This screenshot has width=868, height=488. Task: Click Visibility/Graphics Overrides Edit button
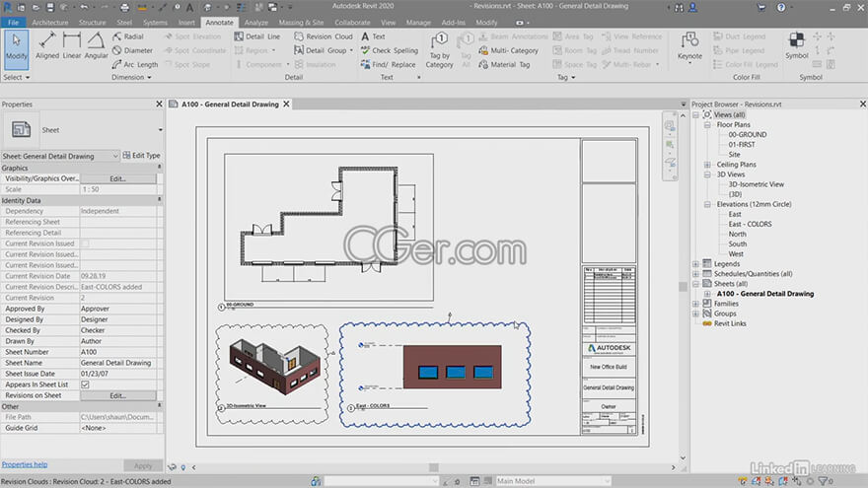[x=118, y=178]
